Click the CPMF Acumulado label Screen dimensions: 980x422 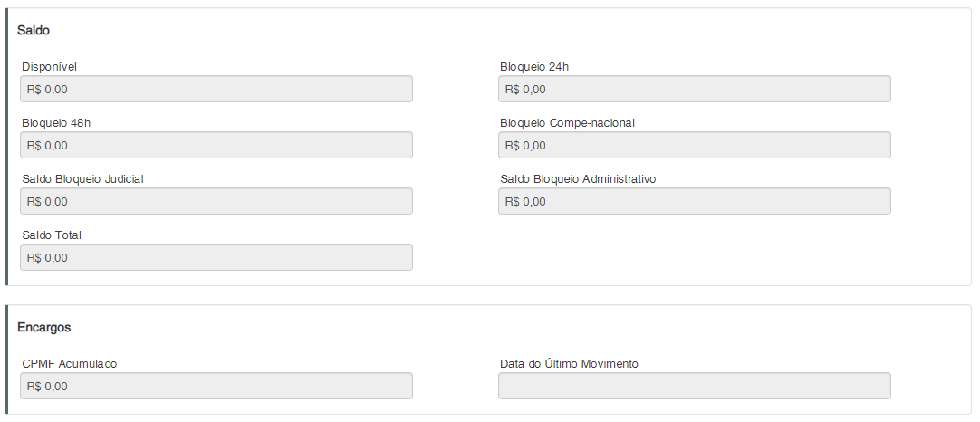click(70, 364)
